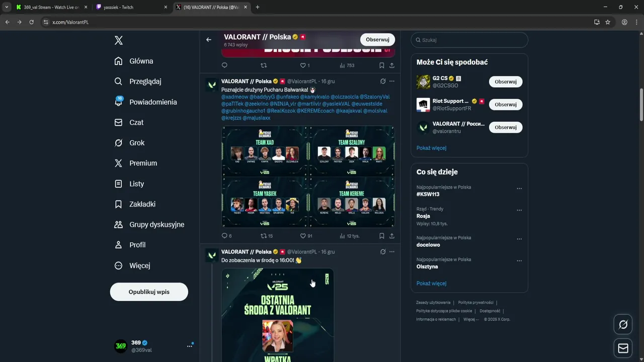Click @xadmeow mention
This screenshot has width=644, height=362.
[x=234, y=97]
